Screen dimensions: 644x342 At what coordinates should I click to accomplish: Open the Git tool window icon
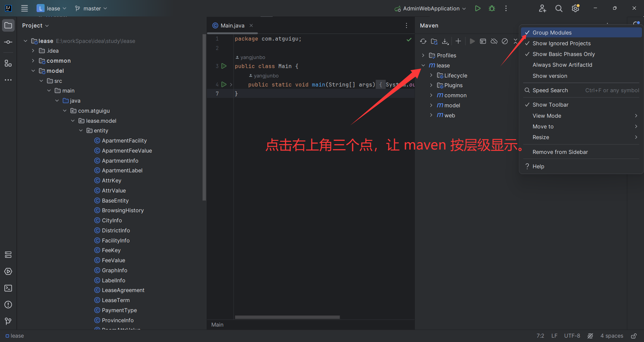point(8,321)
